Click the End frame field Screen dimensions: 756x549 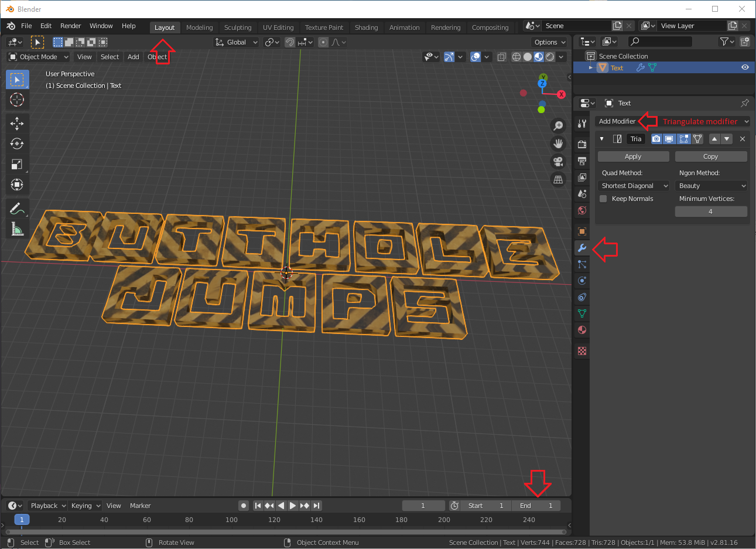click(x=535, y=506)
